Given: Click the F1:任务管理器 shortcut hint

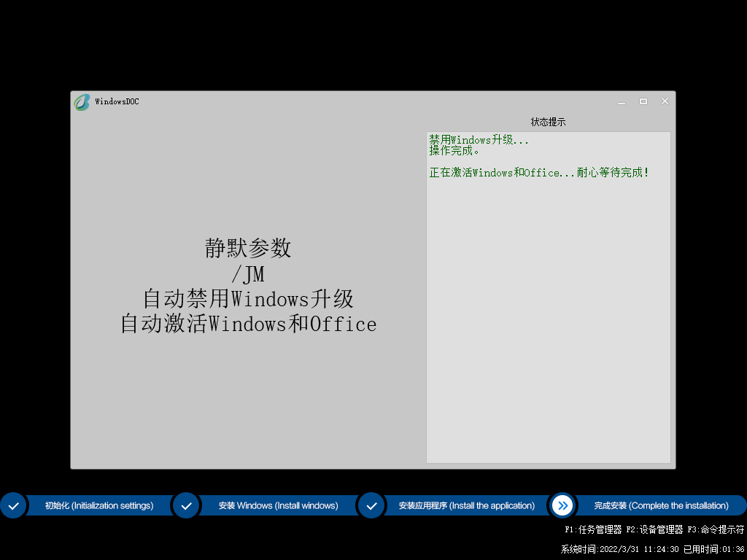Looking at the screenshot, I should (593, 529).
